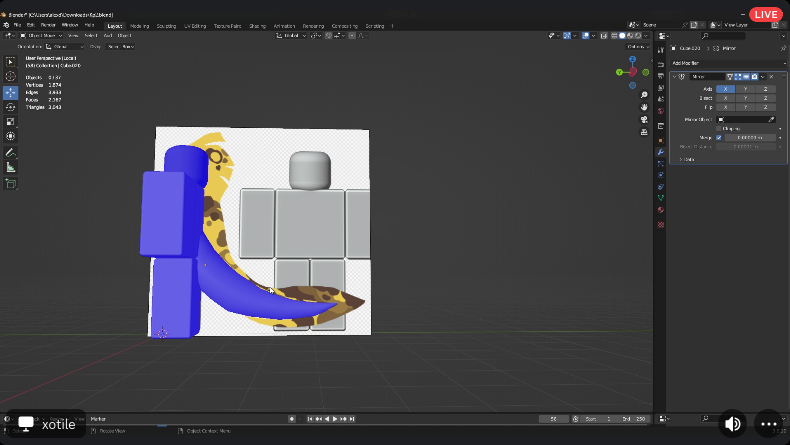Open the Tool properties tab icon

661,50
